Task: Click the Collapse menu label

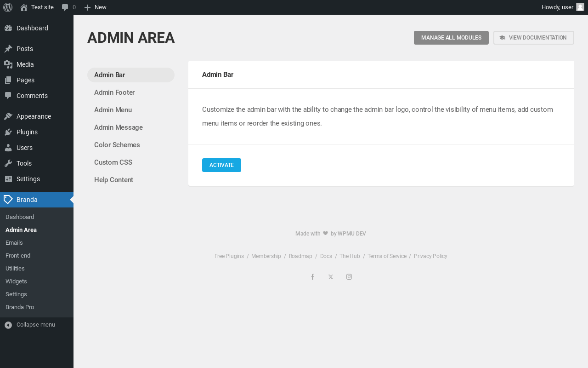Action: (x=36, y=325)
